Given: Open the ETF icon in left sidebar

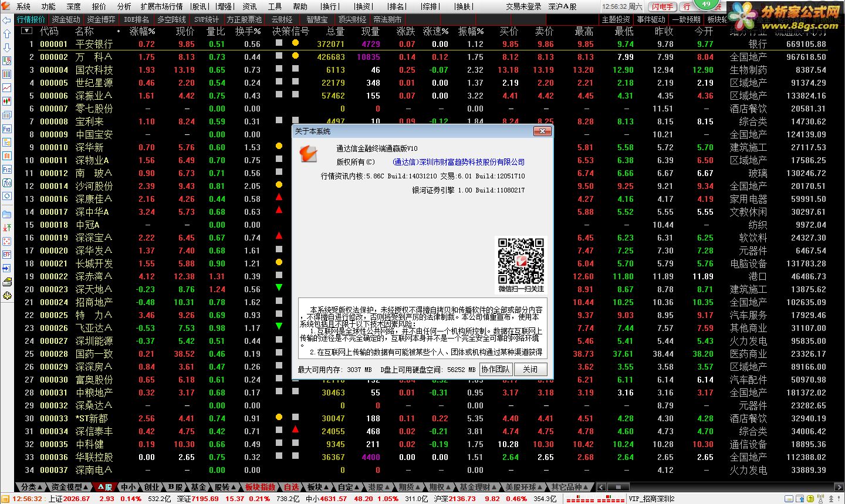Looking at the screenshot, I should pyautogui.click(x=6, y=254).
